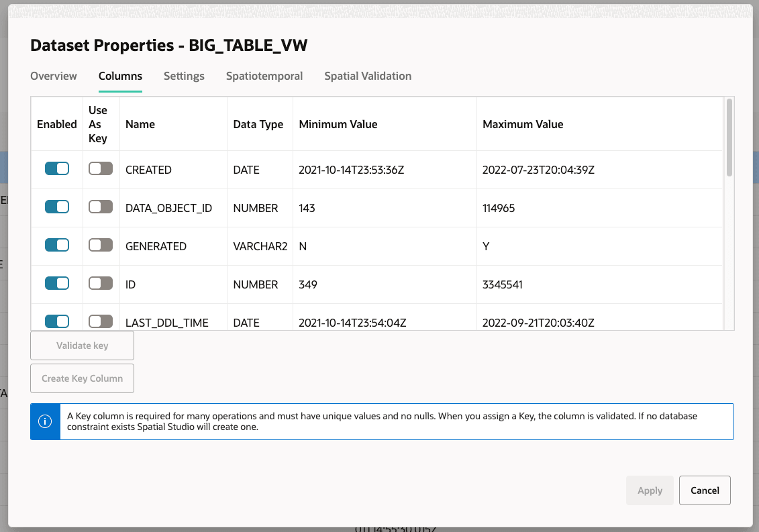Cancel the Dataset Properties dialog
Image resolution: width=759 pixels, height=532 pixels.
pos(705,490)
